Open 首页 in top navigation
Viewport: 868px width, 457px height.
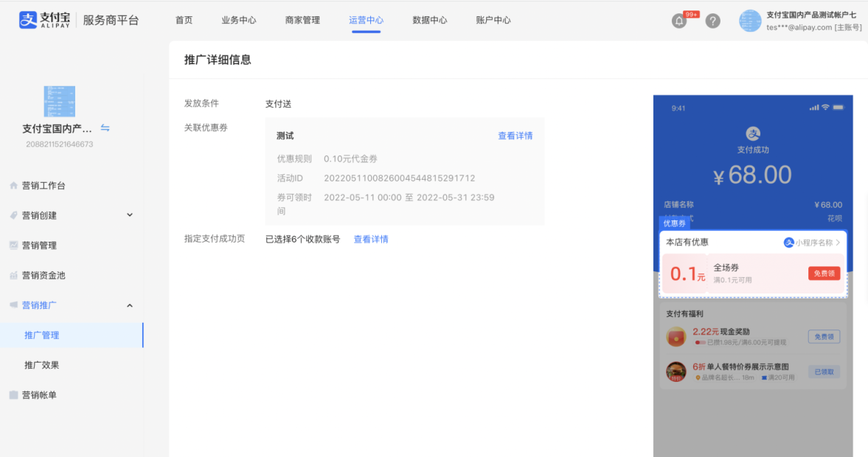(184, 20)
